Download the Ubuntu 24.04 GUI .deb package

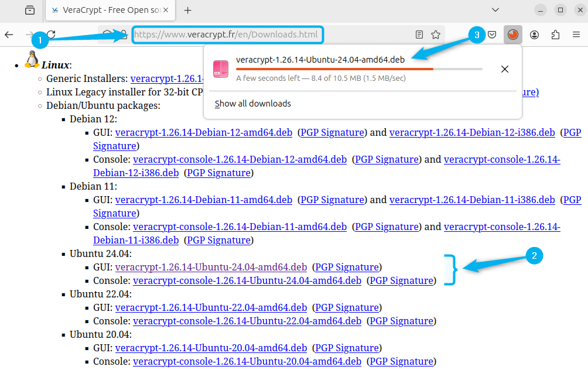click(x=211, y=267)
